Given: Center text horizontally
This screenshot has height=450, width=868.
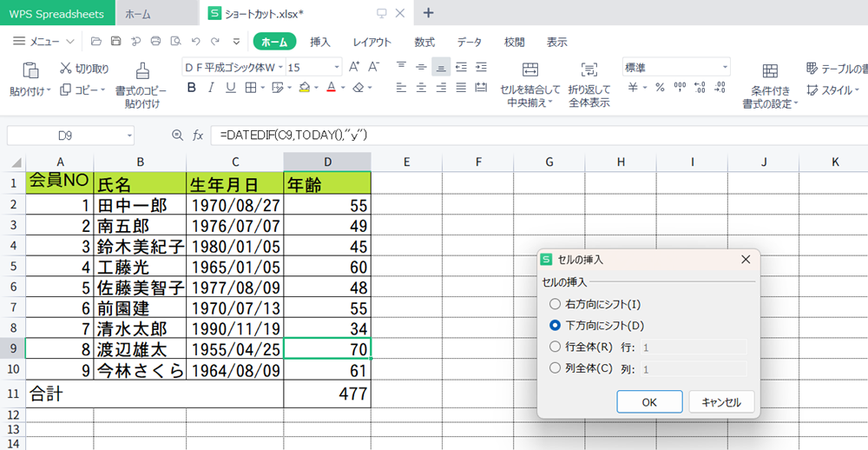Looking at the screenshot, I should pyautogui.click(x=421, y=88).
